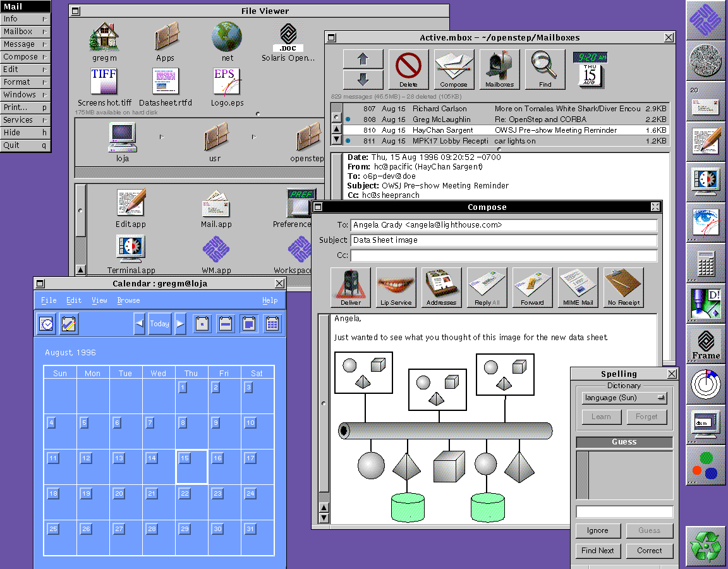728x569 pixels.
Task: Open the Mailbox submenu in Mail menu
Action: click(x=25, y=32)
